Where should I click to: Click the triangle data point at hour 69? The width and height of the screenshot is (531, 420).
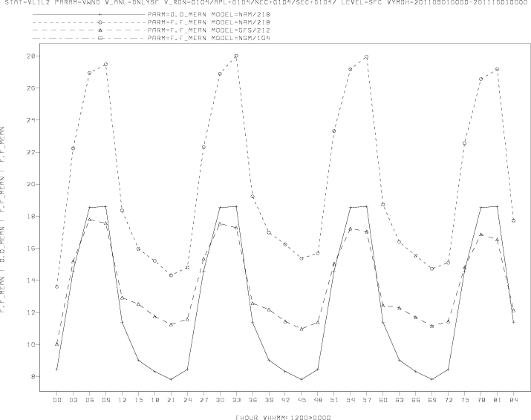point(431,326)
